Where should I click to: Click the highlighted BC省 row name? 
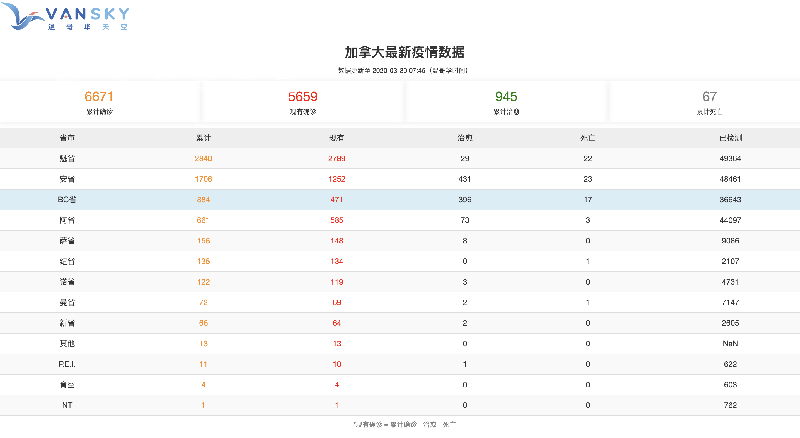67,200
